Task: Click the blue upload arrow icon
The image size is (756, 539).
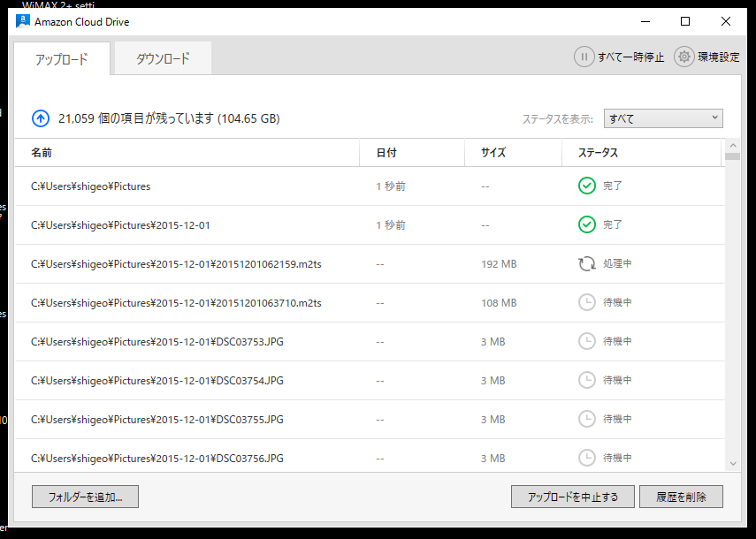Action: (41, 118)
